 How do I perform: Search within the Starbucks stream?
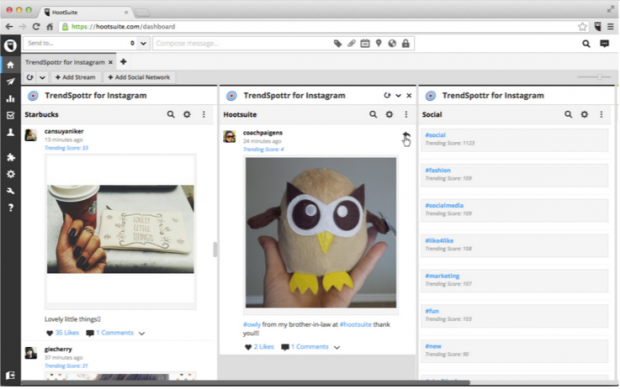coord(170,114)
